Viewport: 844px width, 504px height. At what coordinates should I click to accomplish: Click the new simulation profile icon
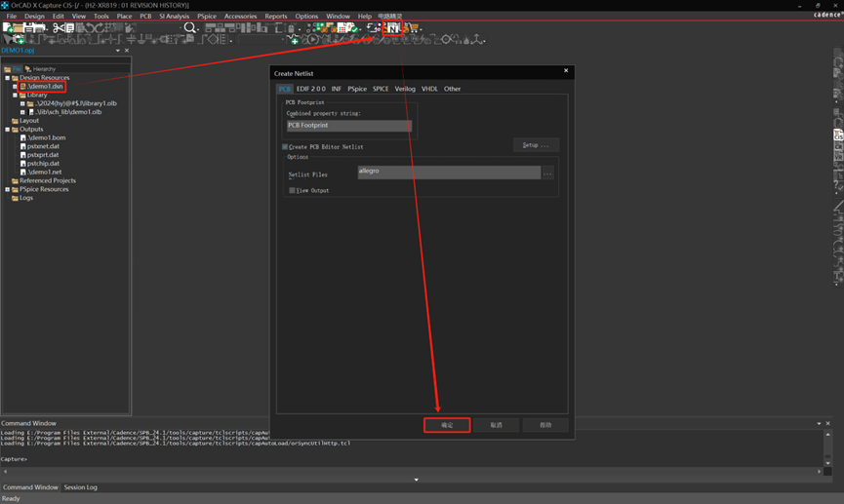pos(294,39)
